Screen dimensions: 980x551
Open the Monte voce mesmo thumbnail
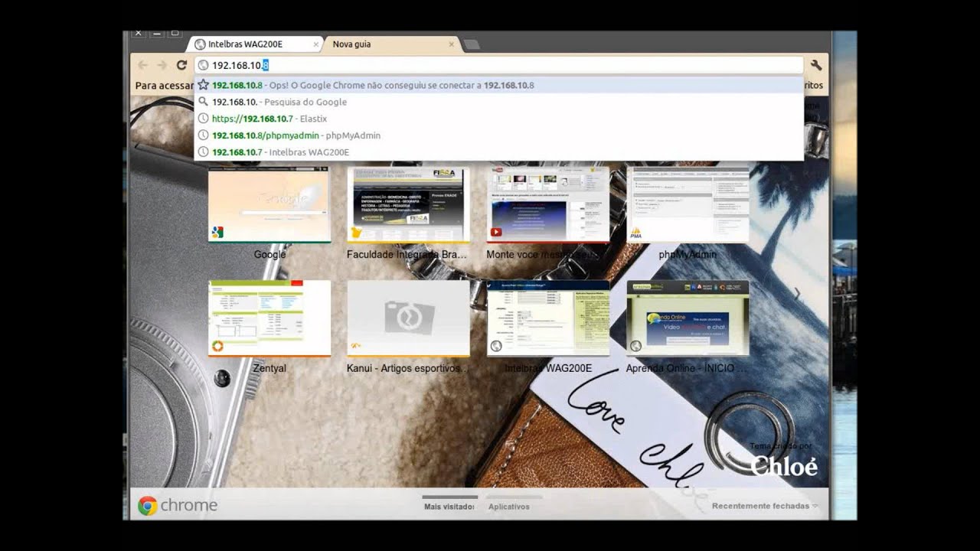click(x=548, y=204)
